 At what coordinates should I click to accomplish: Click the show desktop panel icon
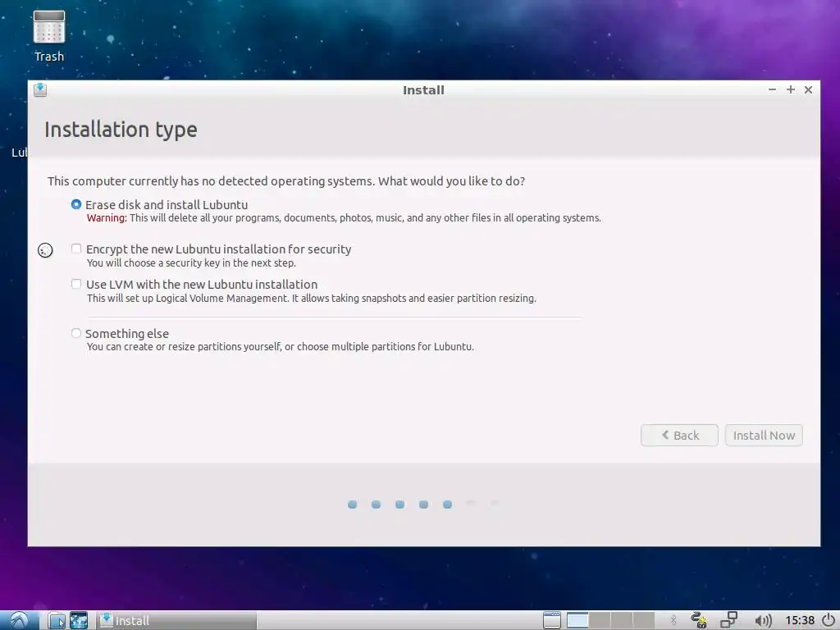(x=552, y=620)
